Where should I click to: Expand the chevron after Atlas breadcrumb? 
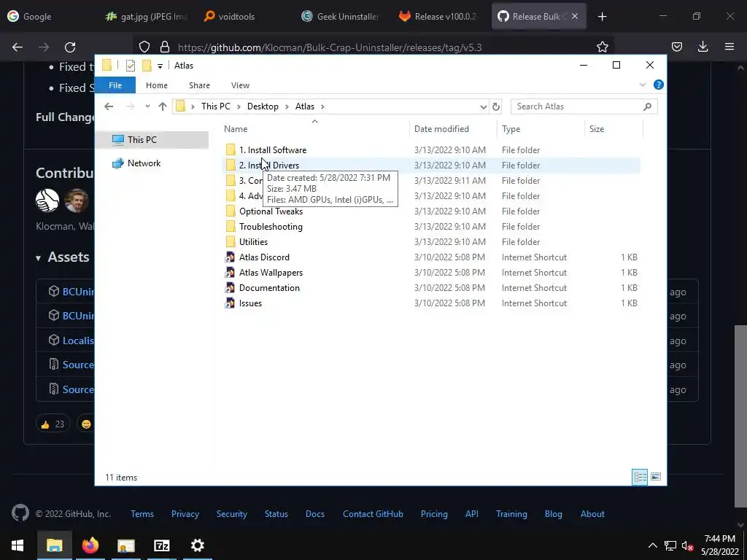[322, 106]
